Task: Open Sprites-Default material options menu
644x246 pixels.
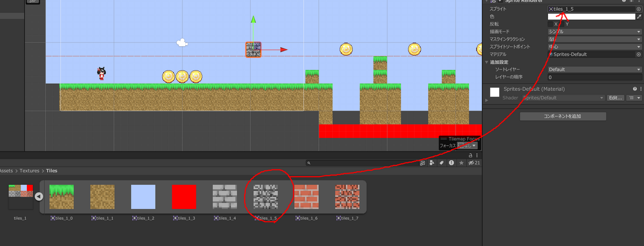Action: [x=641, y=89]
